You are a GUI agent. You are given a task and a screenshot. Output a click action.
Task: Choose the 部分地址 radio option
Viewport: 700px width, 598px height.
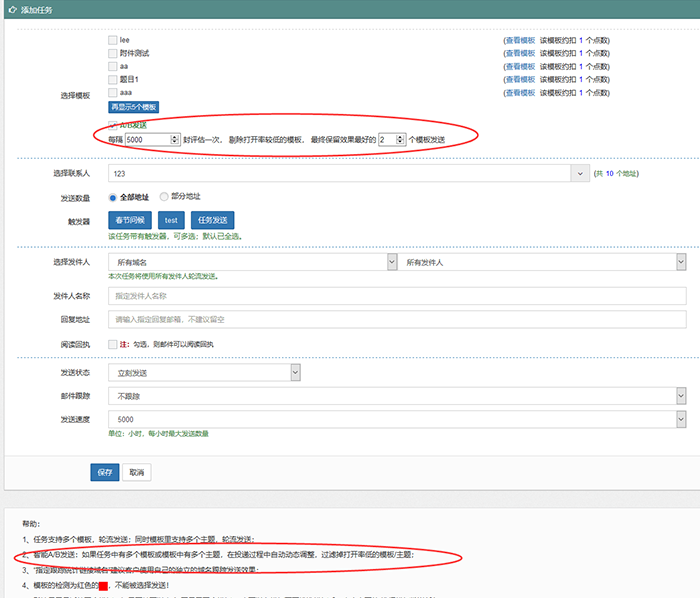(x=164, y=198)
